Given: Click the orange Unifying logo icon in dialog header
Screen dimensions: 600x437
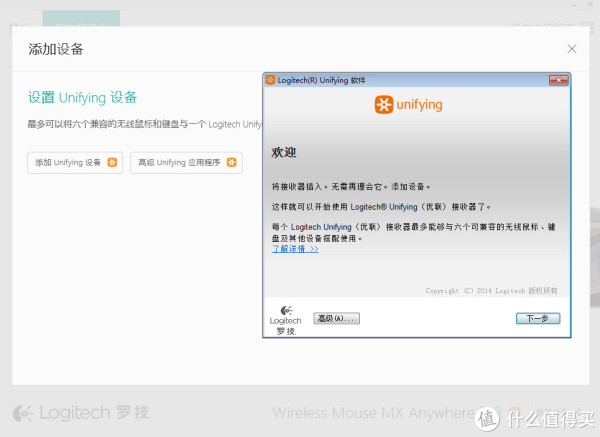Looking at the screenshot, I should [x=384, y=104].
